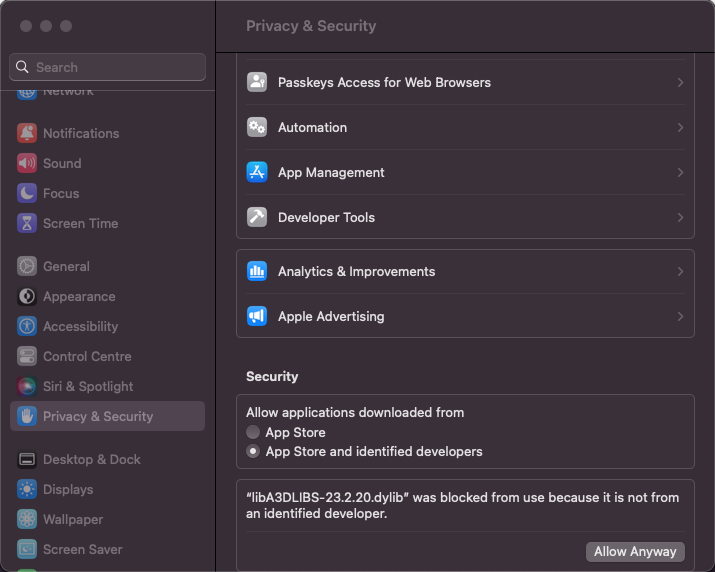715x572 pixels.
Task: Expand the Apple Advertising row chevron
Action: click(x=680, y=316)
